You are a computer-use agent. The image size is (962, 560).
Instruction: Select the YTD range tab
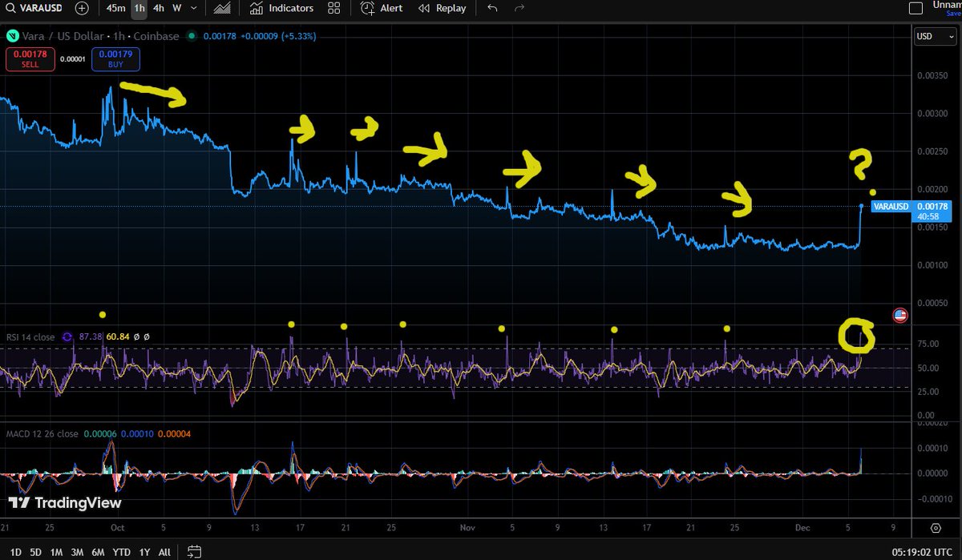click(x=121, y=551)
